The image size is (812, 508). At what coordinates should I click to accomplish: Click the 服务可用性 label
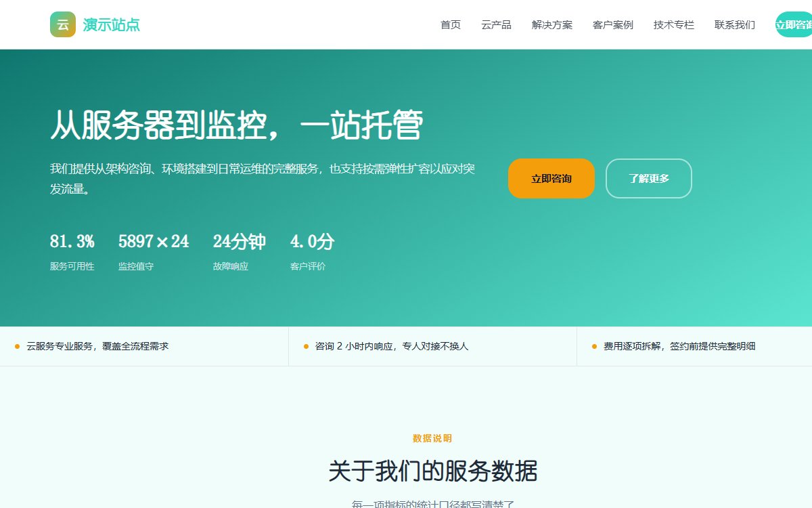click(72, 267)
